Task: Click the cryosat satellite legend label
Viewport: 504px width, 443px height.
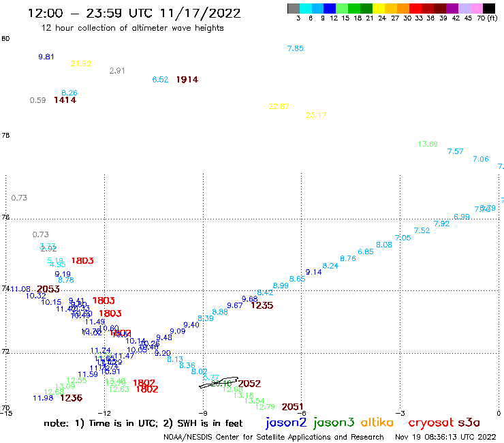Action: pos(431,423)
